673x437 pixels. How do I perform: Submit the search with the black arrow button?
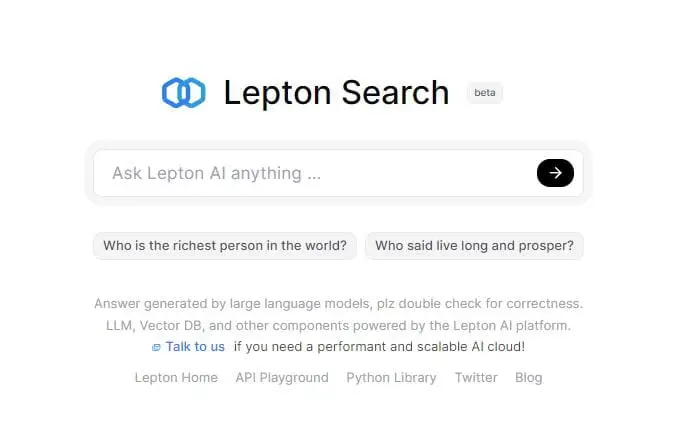(555, 173)
